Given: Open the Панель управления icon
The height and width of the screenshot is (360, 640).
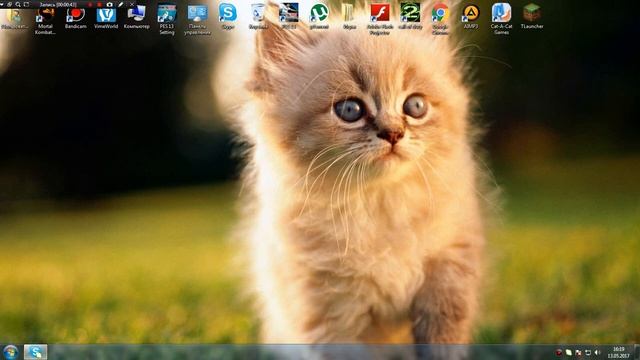Looking at the screenshot, I should [x=198, y=20].
